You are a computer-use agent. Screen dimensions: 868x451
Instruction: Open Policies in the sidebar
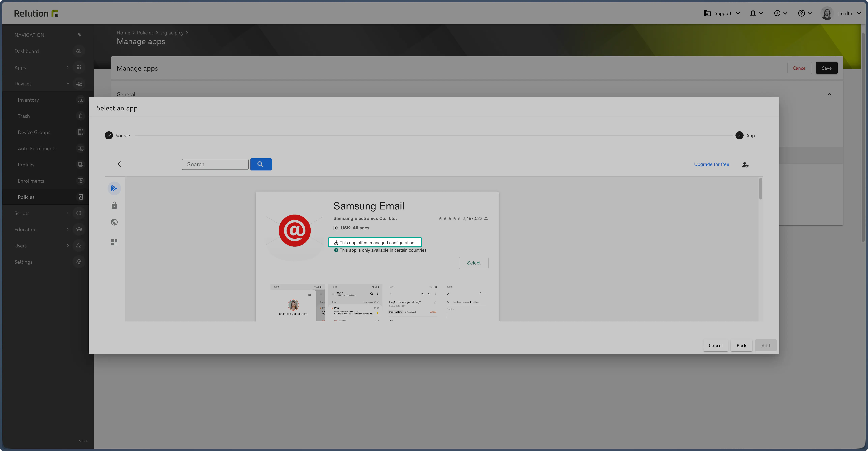26,197
